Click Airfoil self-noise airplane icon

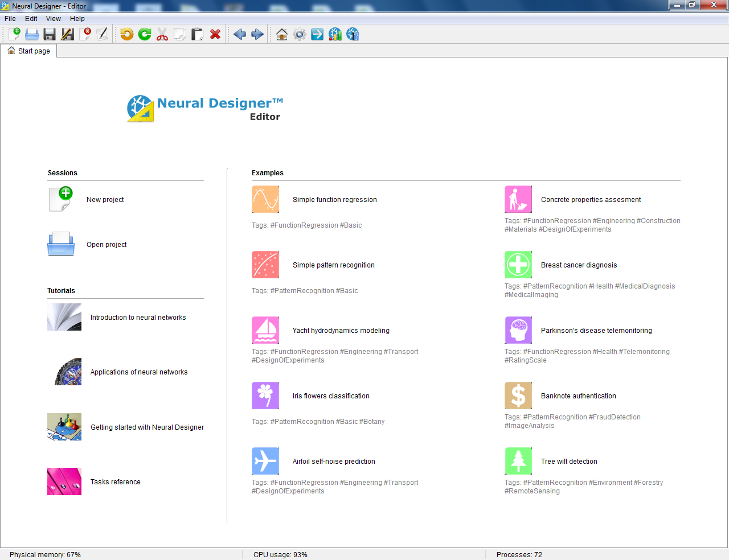point(265,461)
